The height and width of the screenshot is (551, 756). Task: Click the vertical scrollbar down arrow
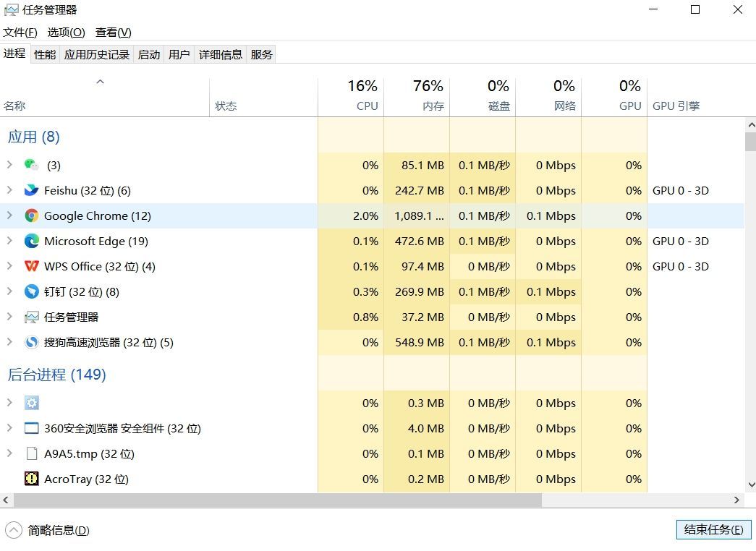point(751,484)
